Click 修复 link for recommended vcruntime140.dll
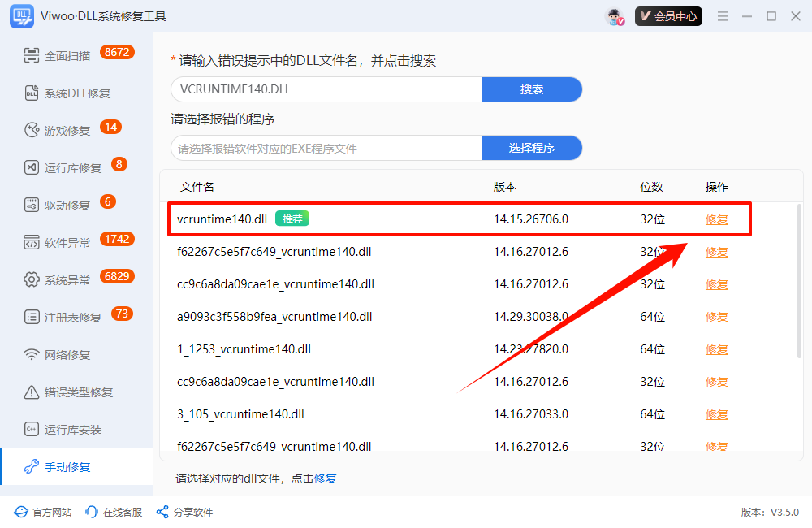Image resolution: width=812 pixels, height=528 pixels. tap(716, 219)
